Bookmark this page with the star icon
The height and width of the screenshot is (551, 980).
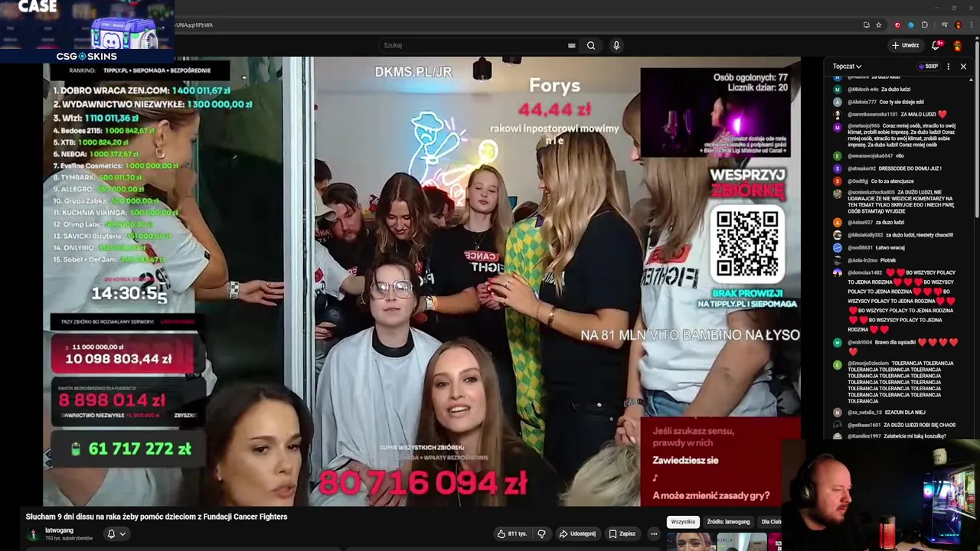(x=879, y=24)
